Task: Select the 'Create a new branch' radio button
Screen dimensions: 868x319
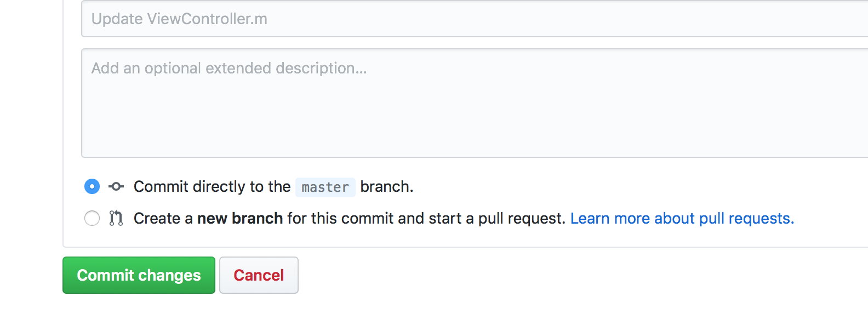Action: [x=92, y=218]
